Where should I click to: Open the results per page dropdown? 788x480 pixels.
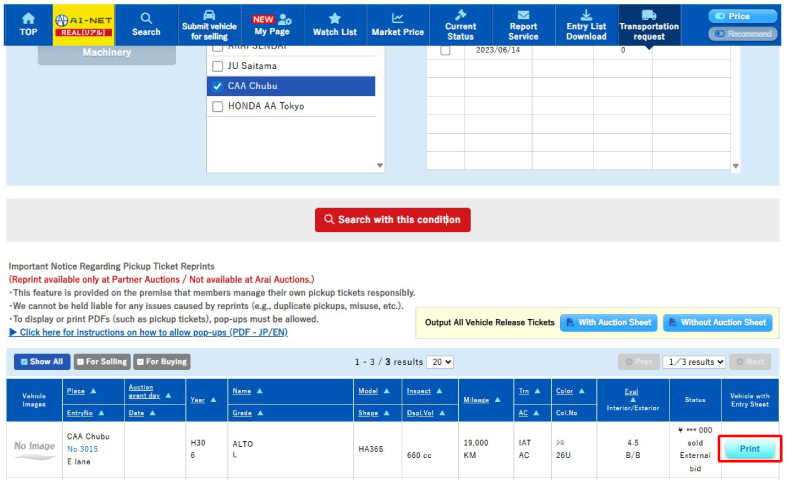point(440,362)
